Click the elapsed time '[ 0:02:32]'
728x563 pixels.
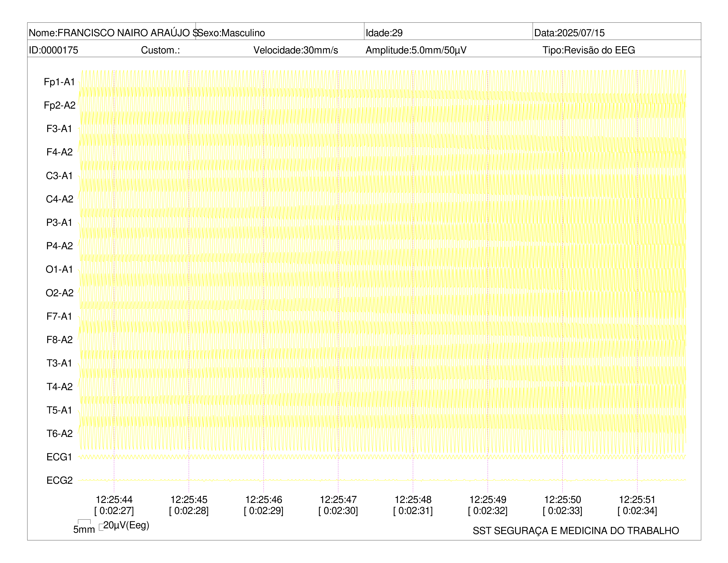pyautogui.click(x=488, y=511)
